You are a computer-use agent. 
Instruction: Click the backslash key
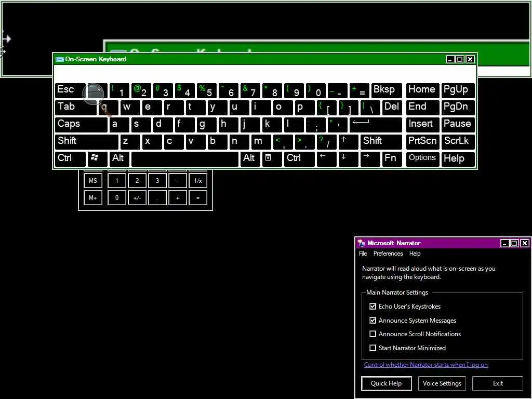(x=370, y=107)
